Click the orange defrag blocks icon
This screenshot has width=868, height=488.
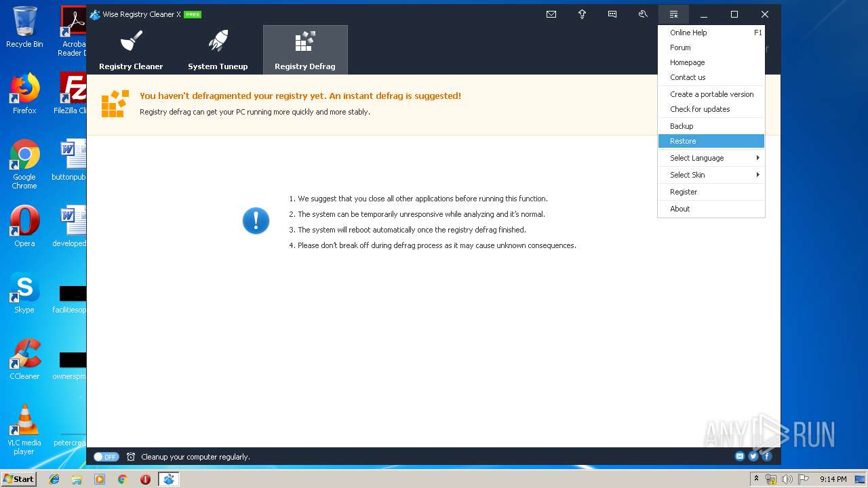tap(115, 104)
